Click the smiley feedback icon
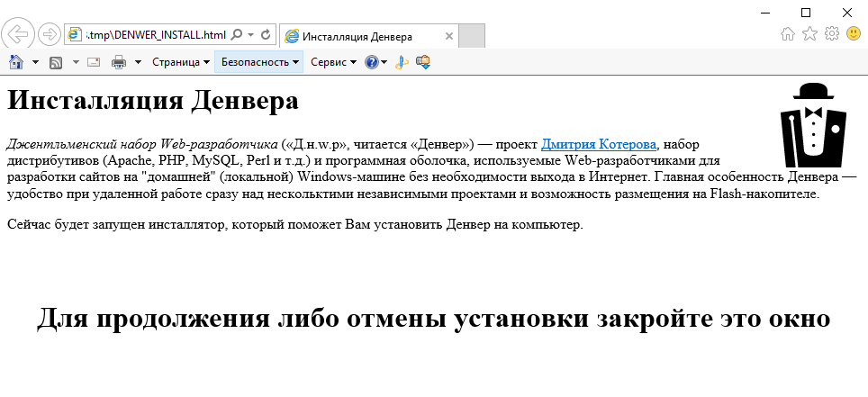The width and height of the screenshot is (868, 397). point(854,34)
